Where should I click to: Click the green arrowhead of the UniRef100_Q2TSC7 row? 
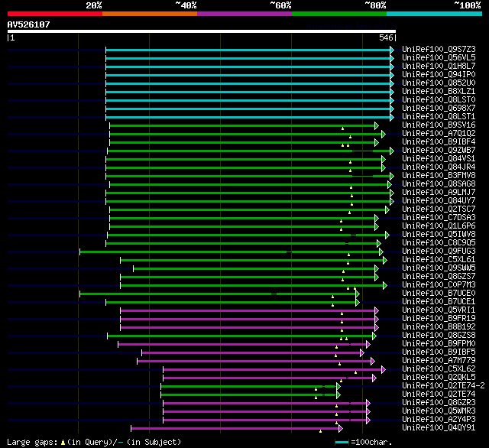tap(387, 210)
